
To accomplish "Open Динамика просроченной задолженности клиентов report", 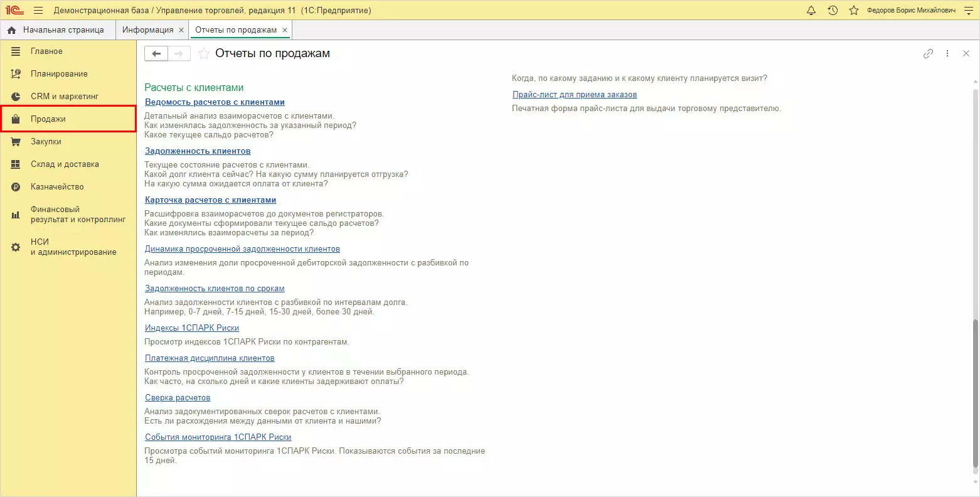I will (x=242, y=249).
